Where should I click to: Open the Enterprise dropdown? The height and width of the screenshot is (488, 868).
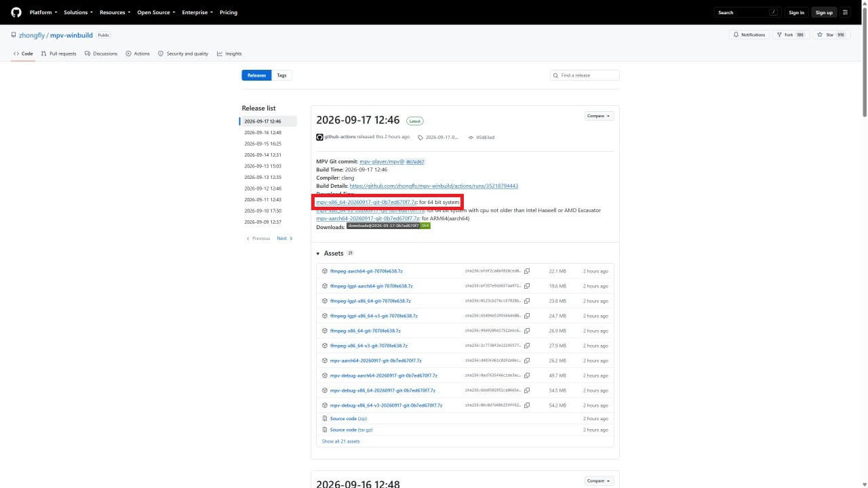[197, 12]
